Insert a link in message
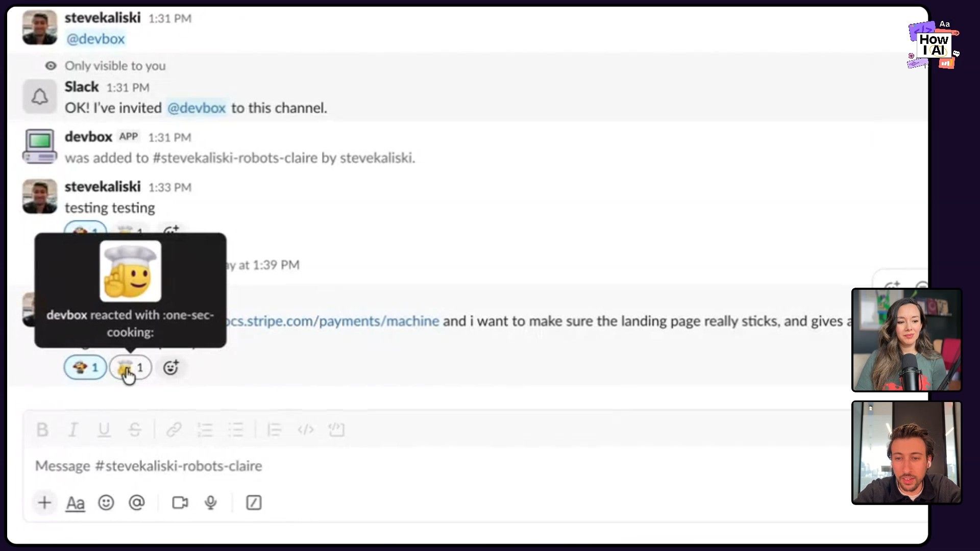This screenshot has width=980, height=551. pos(174,430)
